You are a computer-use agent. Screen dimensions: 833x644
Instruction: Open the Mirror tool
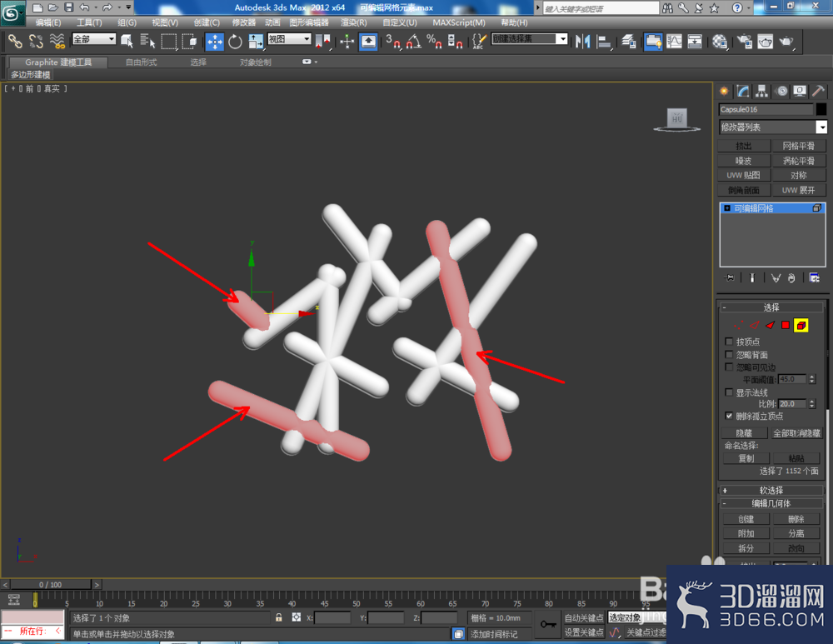[x=583, y=42]
